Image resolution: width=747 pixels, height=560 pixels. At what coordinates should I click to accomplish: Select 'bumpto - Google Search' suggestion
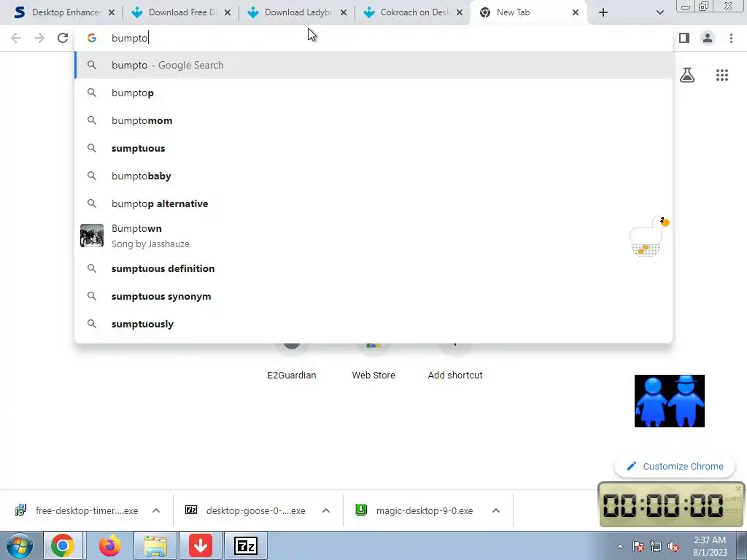tap(373, 65)
